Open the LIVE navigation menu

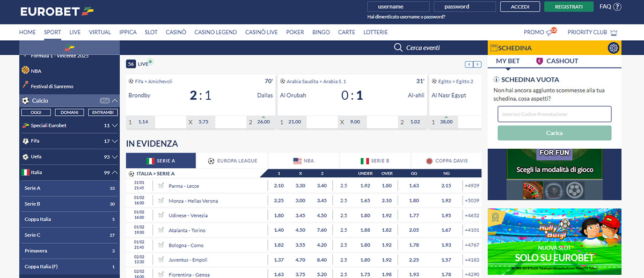pos(75,32)
